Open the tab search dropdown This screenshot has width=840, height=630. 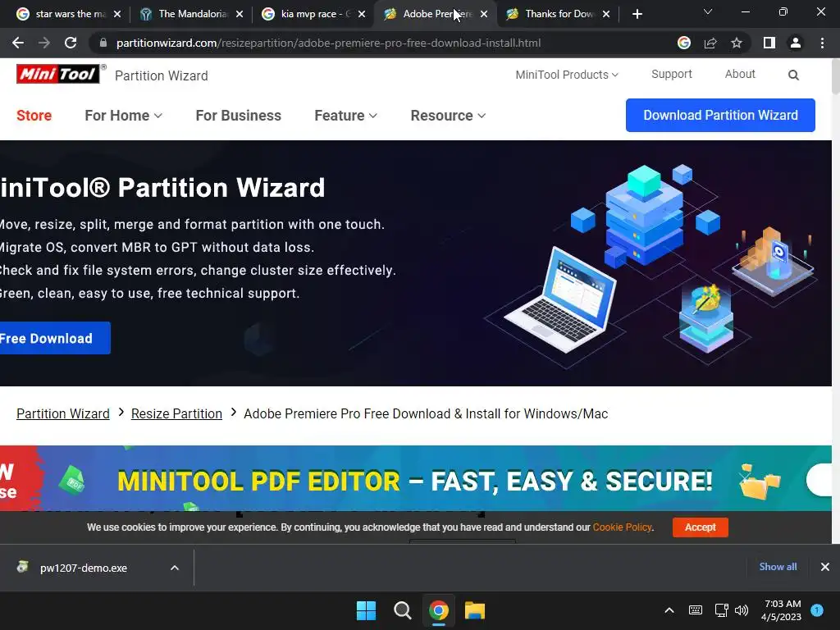coord(708,11)
